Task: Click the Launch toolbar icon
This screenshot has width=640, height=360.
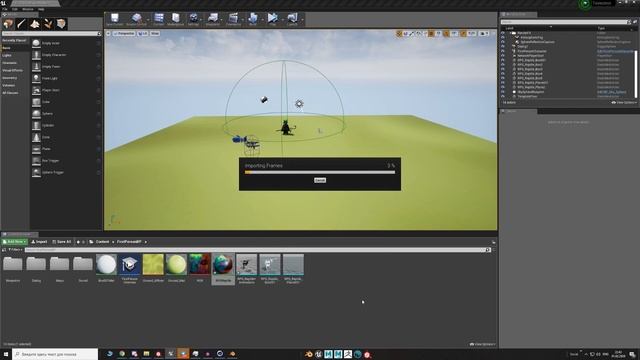Action: [x=292, y=19]
